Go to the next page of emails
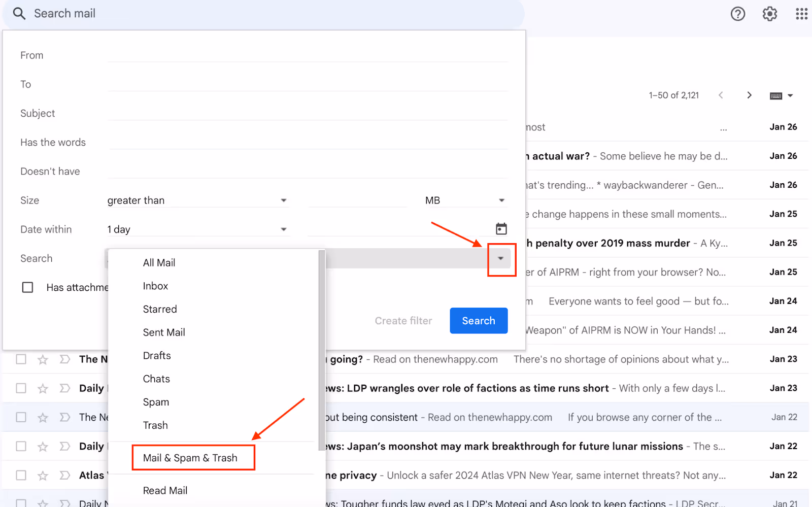 point(749,95)
